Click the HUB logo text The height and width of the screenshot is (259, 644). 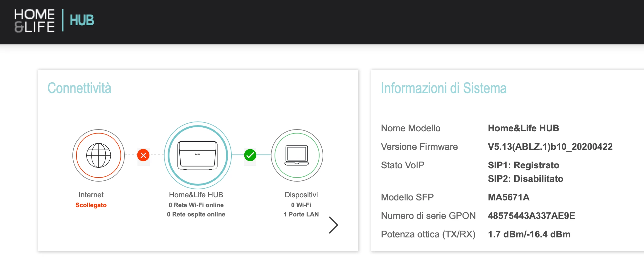click(x=82, y=20)
